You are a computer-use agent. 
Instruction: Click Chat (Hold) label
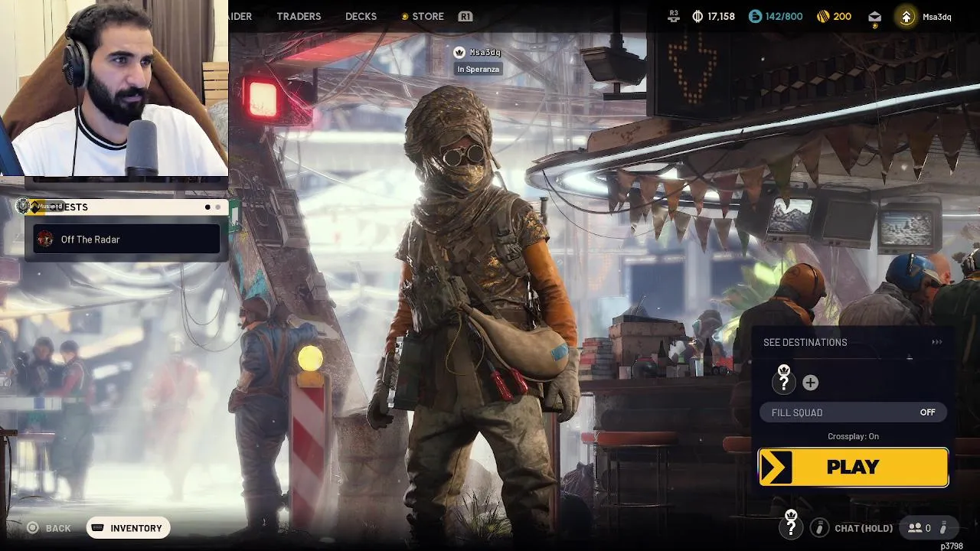[864, 528]
